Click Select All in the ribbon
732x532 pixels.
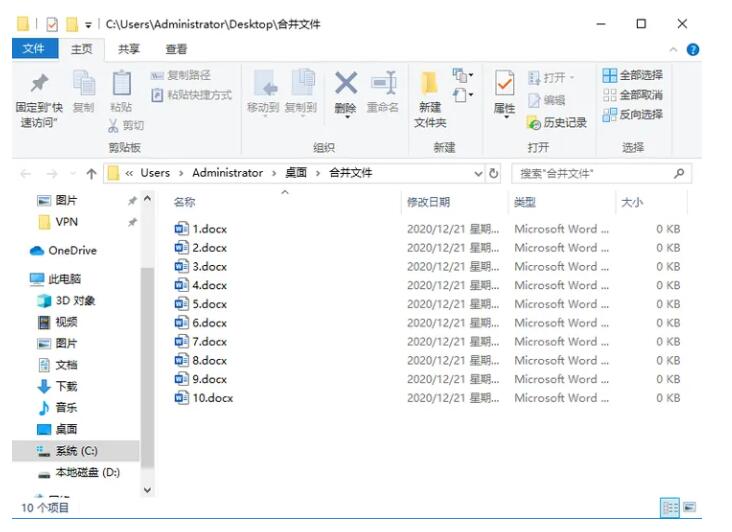pos(632,76)
